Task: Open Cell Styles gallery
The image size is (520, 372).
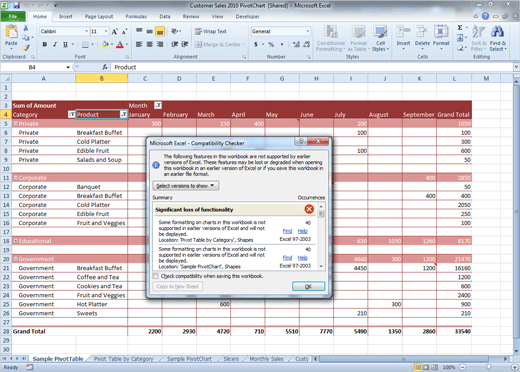Action: pyautogui.click(x=380, y=38)
